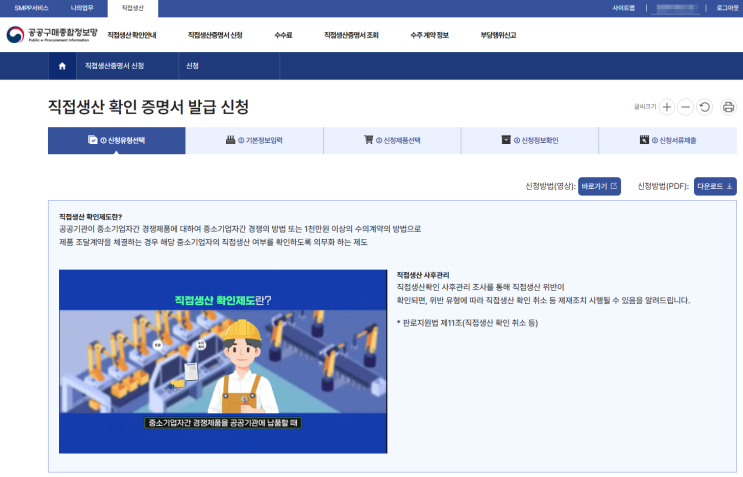Select step 3 신청제품선택 tab
743x477 pixels.
[392, 140]
